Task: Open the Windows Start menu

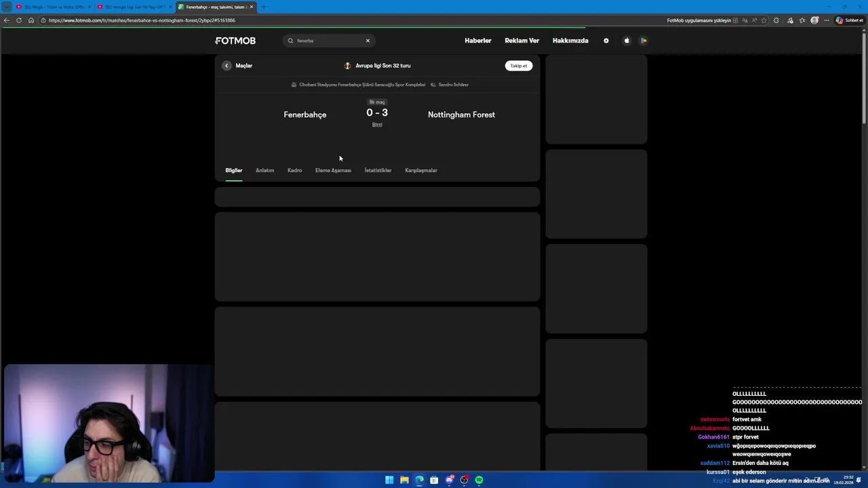Action: [389, 480]
